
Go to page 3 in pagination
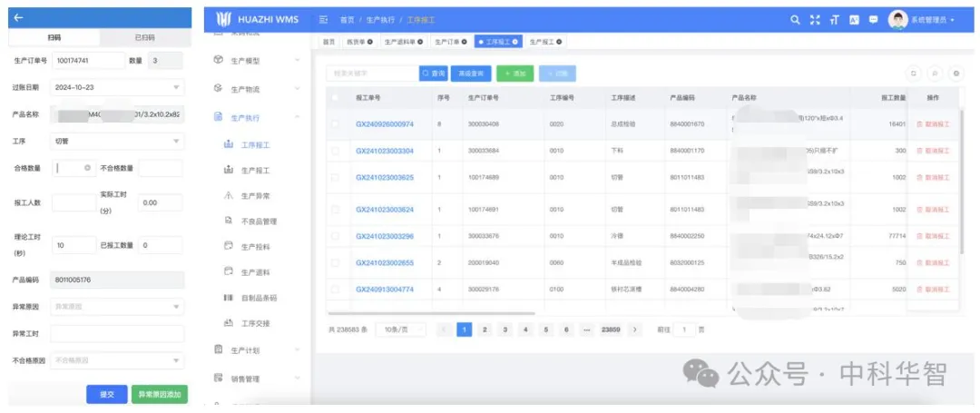click(505, 329)
